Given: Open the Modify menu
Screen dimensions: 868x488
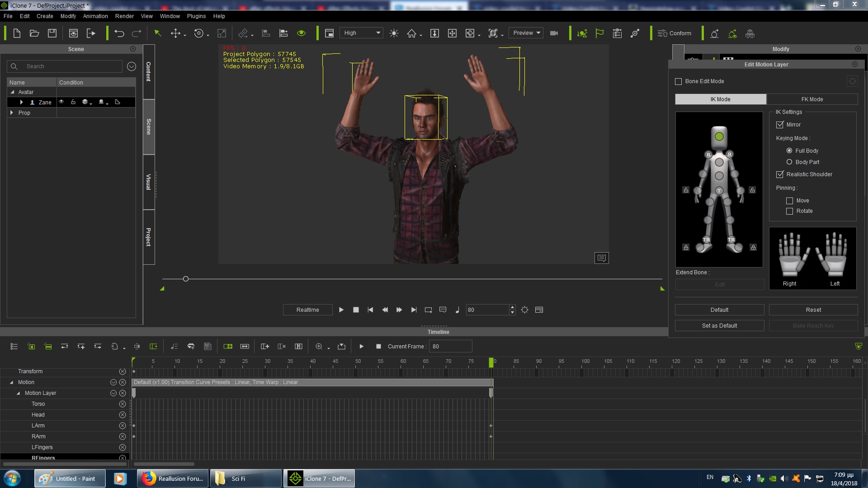Looking at the screenshot, I should [x=68, y=16].
